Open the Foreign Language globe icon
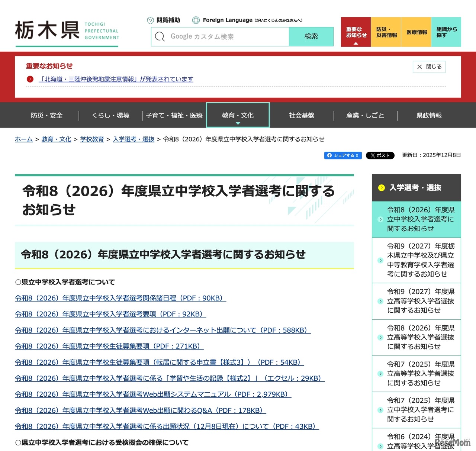The height and width of the screenshot is (451, 476). (x=196, y=20)
